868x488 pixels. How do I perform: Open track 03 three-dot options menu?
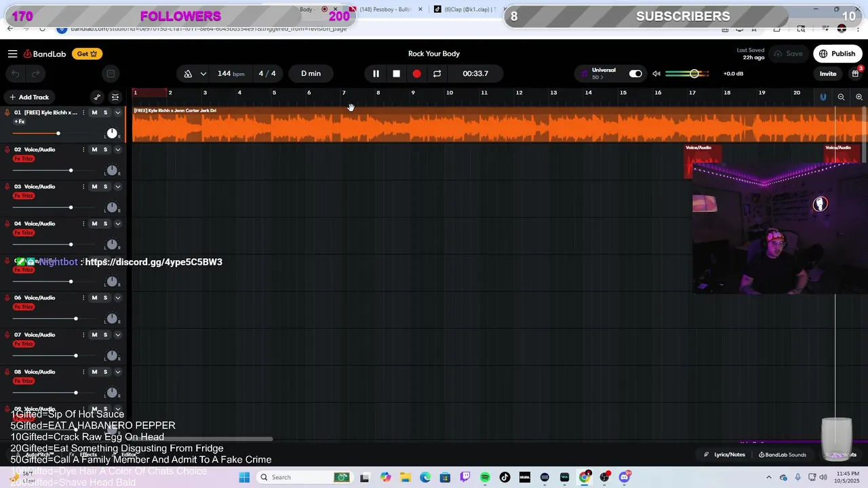[83, 186]
